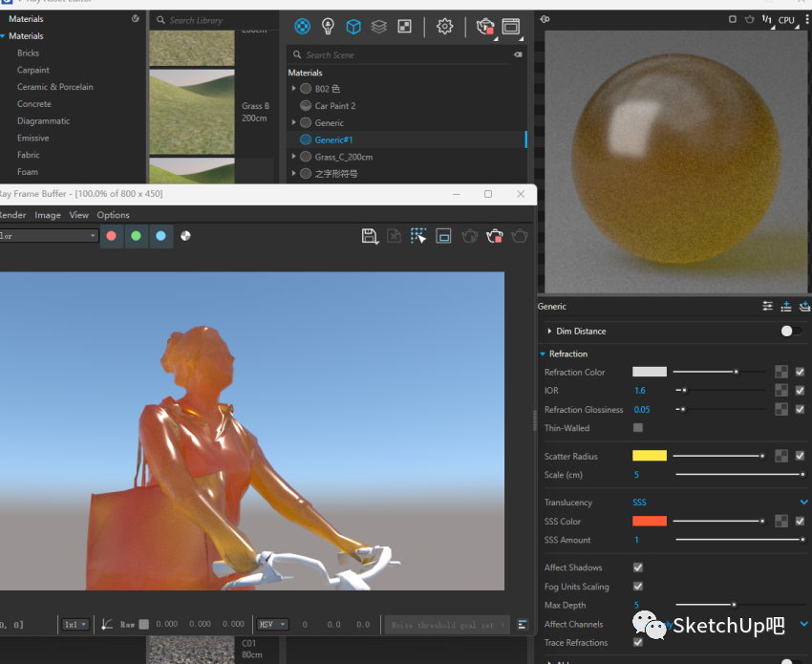The height and width of the screenshot is (664, 812).
Task: Uncheck the Refraction Color texture checkbox
Action: pos(801,372)
